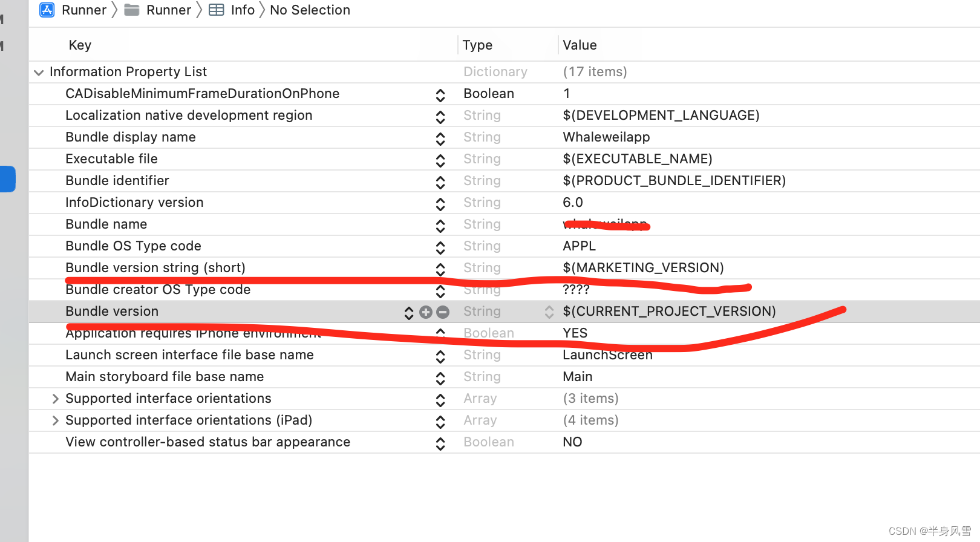Open key stepper for Bundle version string (short)
The height and width of the screenshot is (542, 980).
[x=440, y=269]
